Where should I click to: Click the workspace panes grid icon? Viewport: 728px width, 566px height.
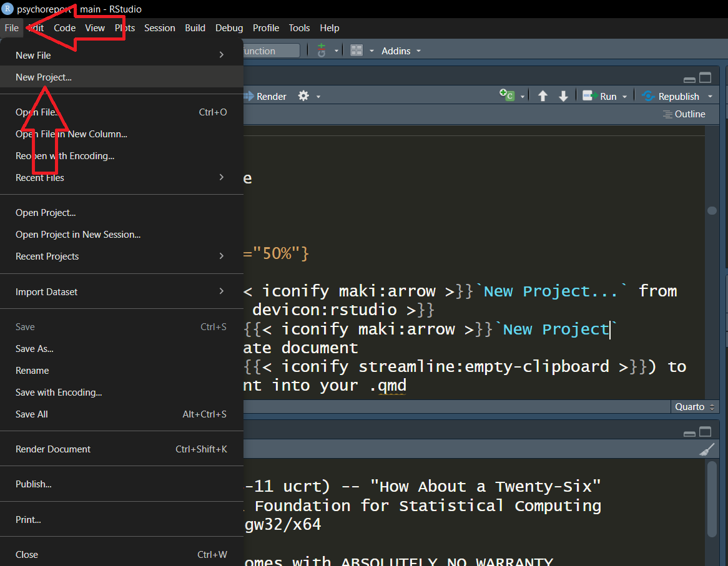pos(357,51)
